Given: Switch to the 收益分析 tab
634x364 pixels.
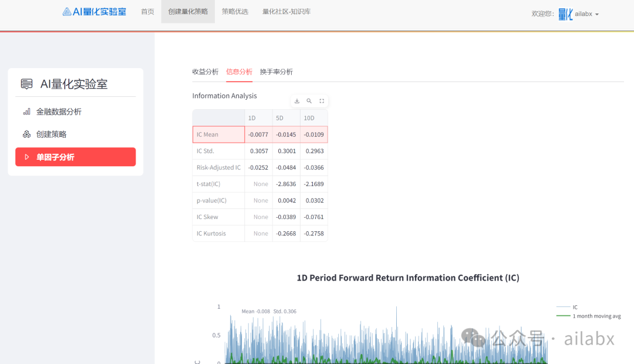Looking at the screenshot, I should [x=205, y=72].
